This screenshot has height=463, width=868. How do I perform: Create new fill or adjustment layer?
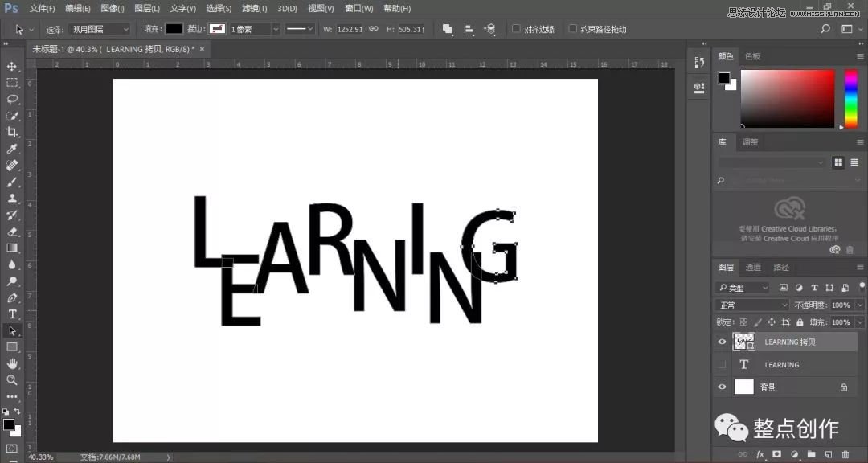[x=794, y=454]
